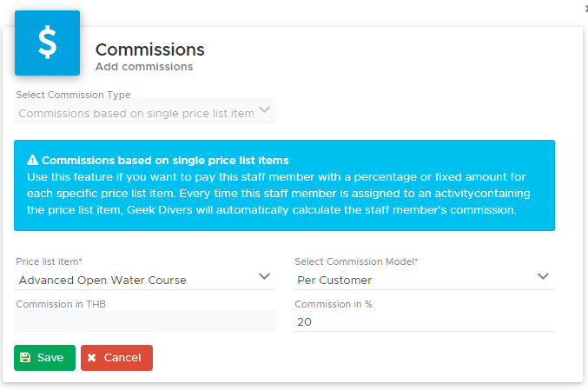Click the greyed chevron of Select Commission Type
This screenshot has height=390, width=588.
tap(264, 109)
